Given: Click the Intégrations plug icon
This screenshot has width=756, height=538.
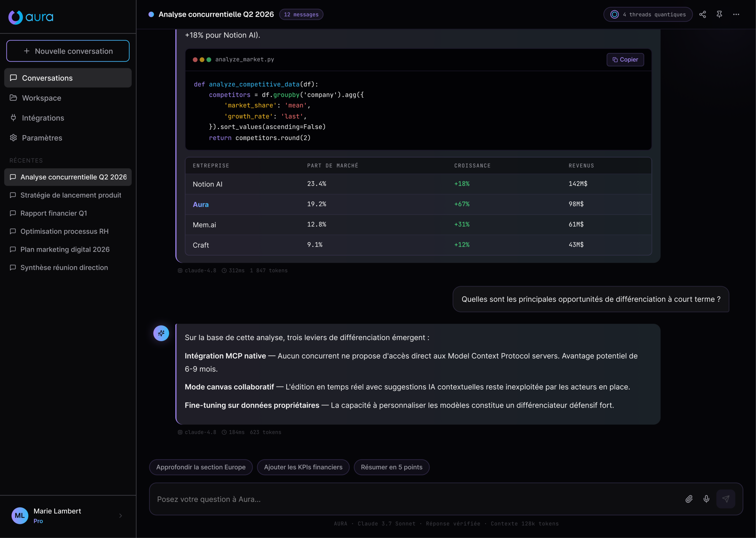Looking at the screenshot, I should click(x=13, y=118).
